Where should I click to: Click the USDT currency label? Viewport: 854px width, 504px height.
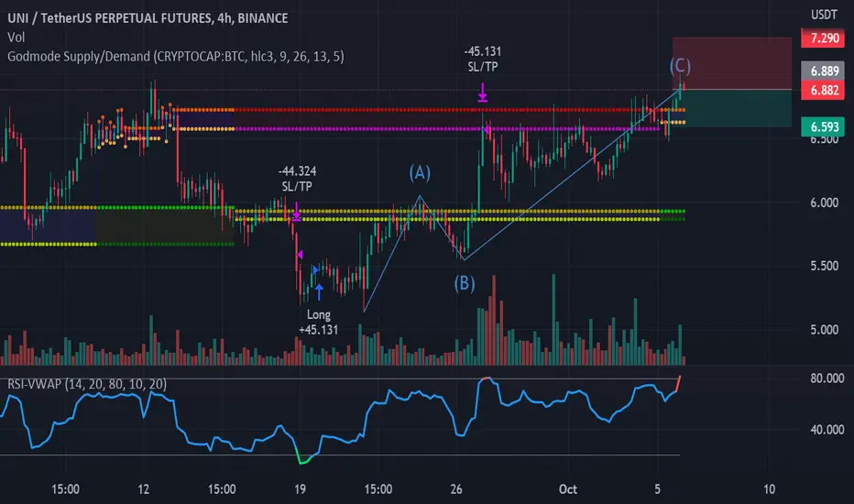824,15
